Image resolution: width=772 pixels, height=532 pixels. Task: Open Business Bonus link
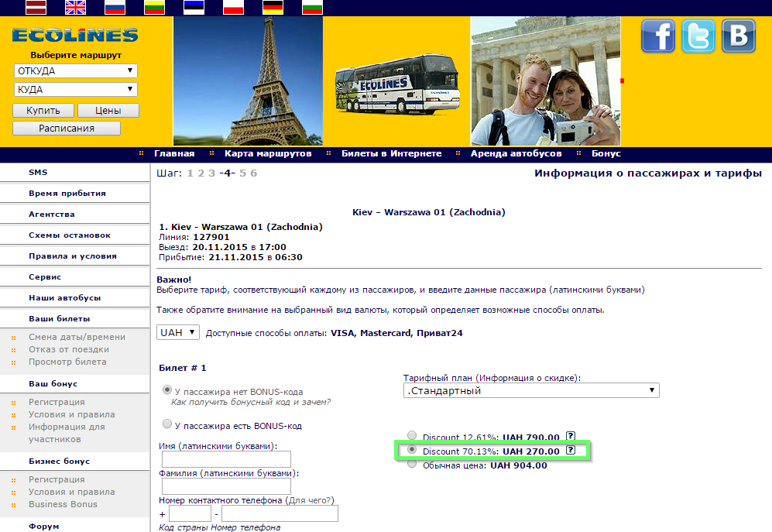pyautogui.click(x=63, y=504)
